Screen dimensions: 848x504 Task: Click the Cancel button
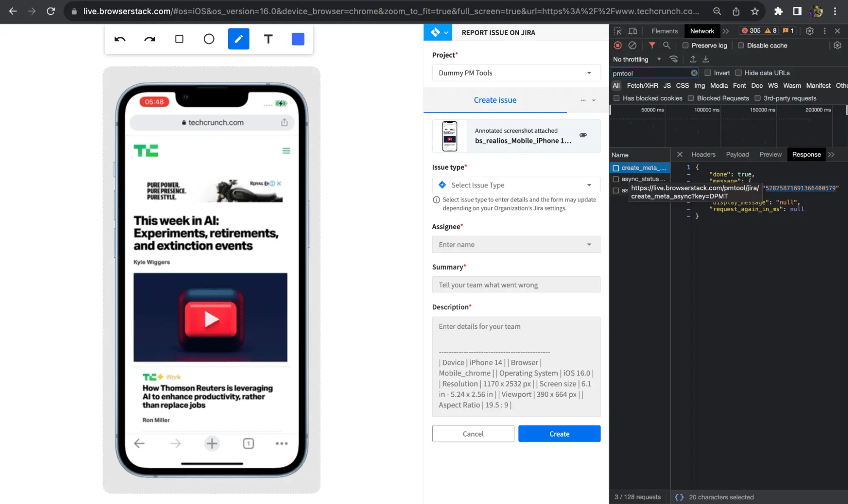coord(473,434)
